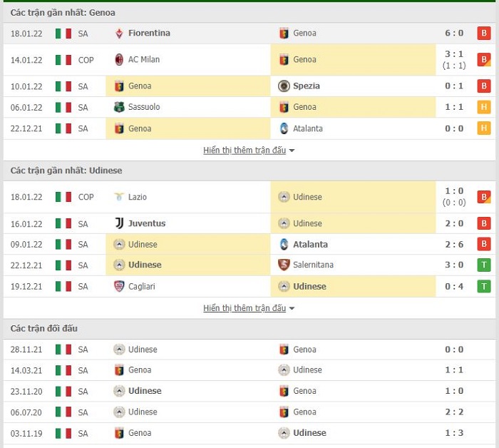The height and width of the screenshot is (448, 499).
Task: Open the Udinese vs Atalanta 2:6 score
Action: tap(454, 245)
